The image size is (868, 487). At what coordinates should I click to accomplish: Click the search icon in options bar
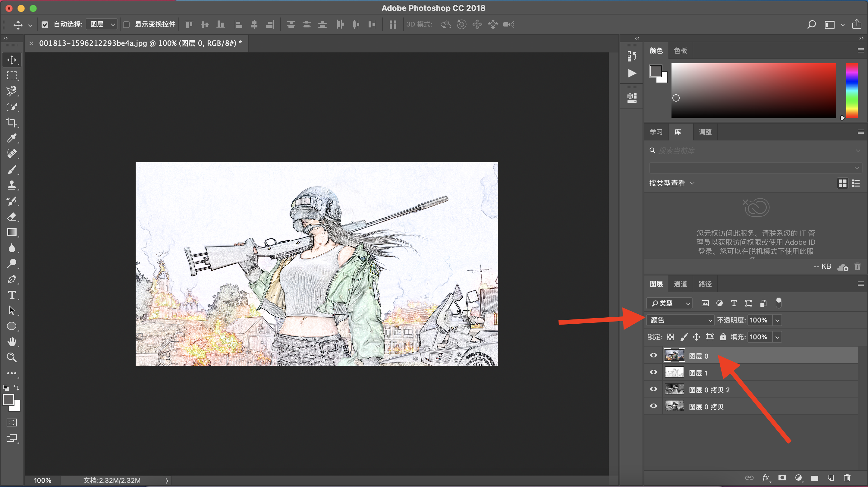coord(811,24)
